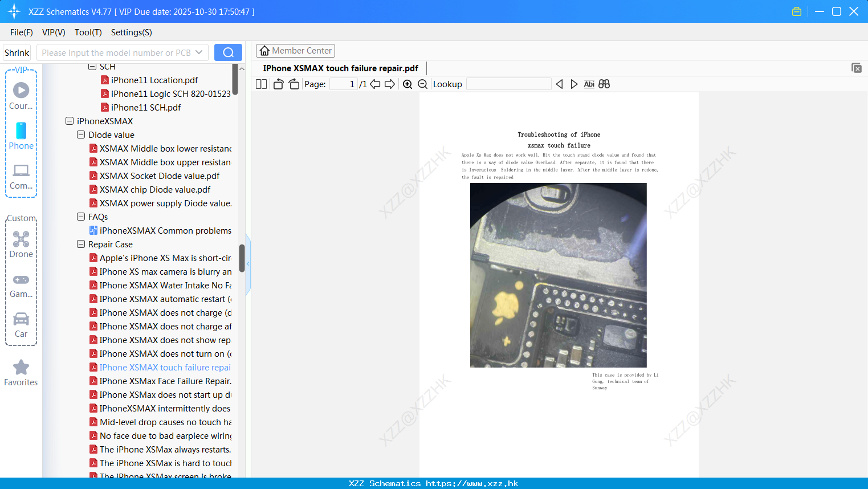Open the Tool(T) menu
The height and width of the screenshot is (489, 868).
(x=88, y=32)
